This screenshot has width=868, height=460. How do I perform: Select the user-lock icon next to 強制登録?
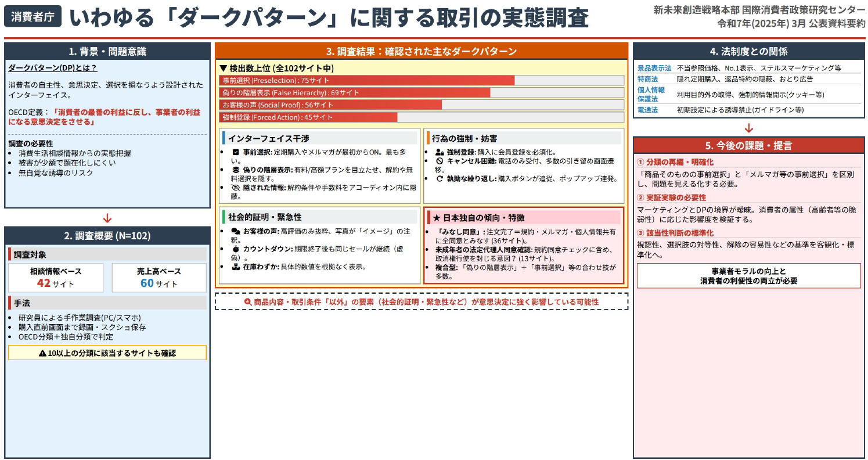(440, 152)
